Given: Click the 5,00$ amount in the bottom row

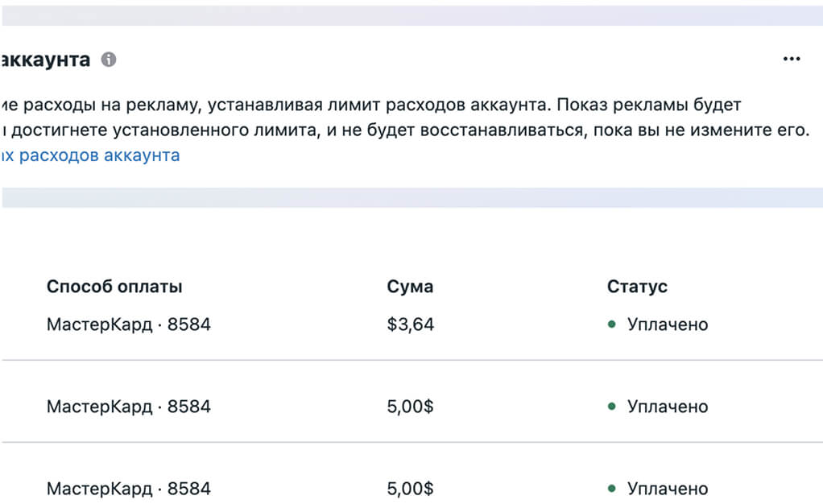Looking at the screenshot, I should pos(411,489).
